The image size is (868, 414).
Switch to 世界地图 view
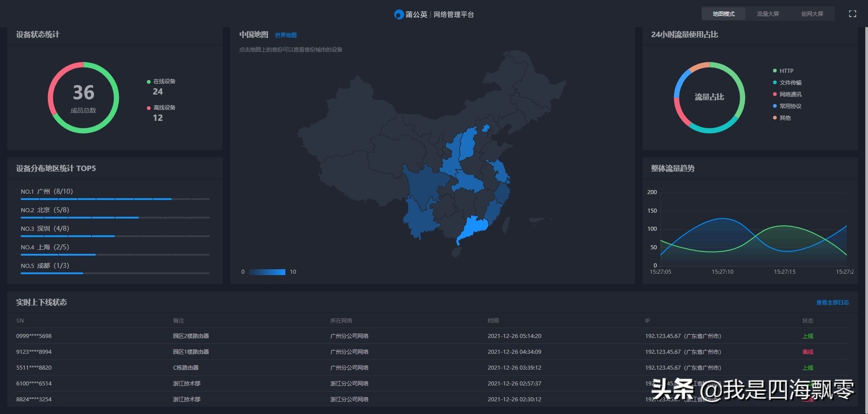pyautogui.click(x=286, y=35)
